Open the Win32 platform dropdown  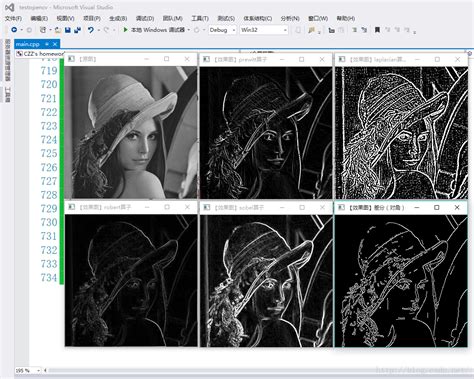(x=263, y=30)
